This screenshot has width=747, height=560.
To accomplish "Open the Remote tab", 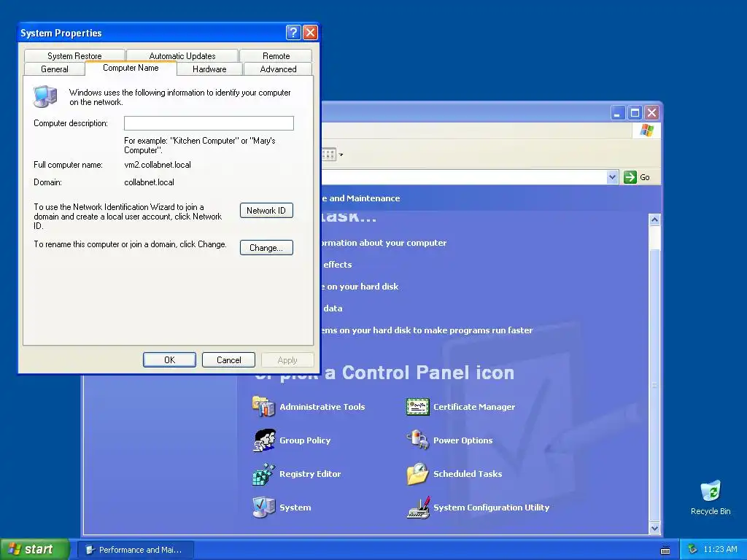I will pyautogui.click(x=276, y=55).
